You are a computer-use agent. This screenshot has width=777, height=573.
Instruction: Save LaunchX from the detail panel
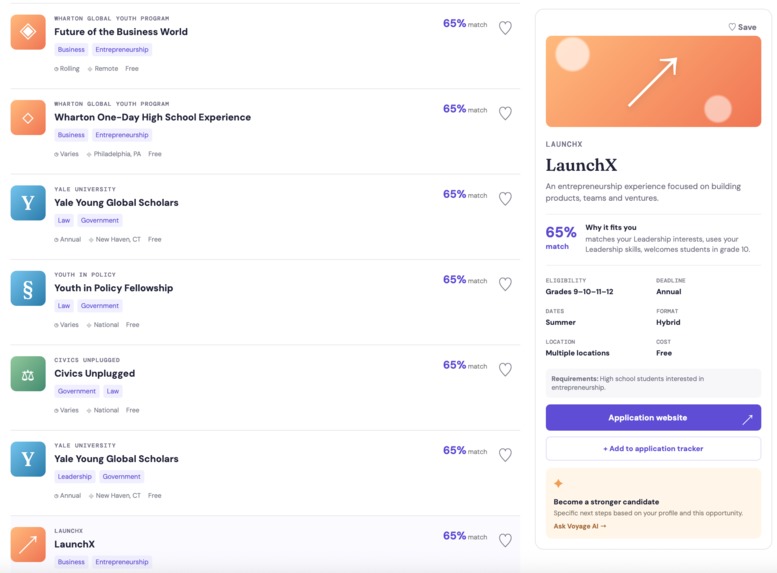tap(742, 27)
